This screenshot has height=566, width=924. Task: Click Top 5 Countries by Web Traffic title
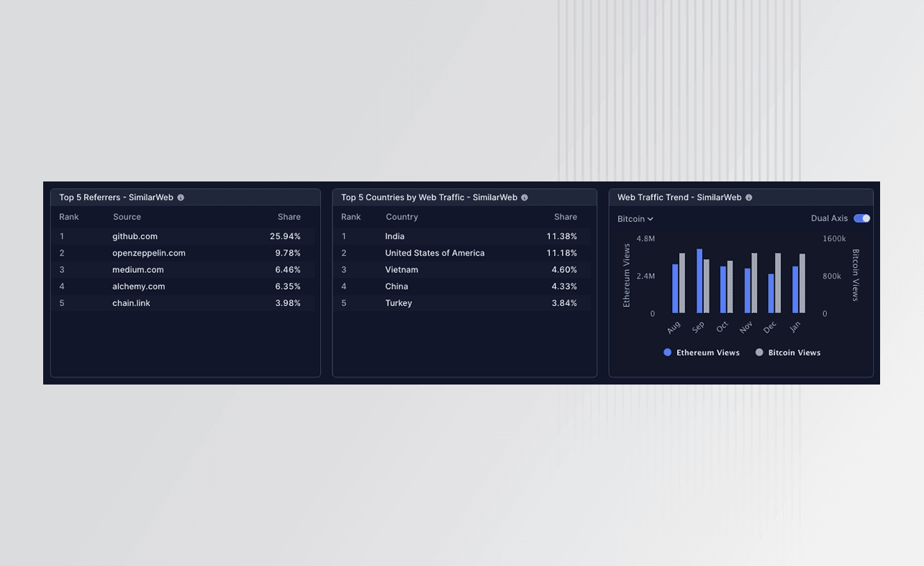click(429, 197)
